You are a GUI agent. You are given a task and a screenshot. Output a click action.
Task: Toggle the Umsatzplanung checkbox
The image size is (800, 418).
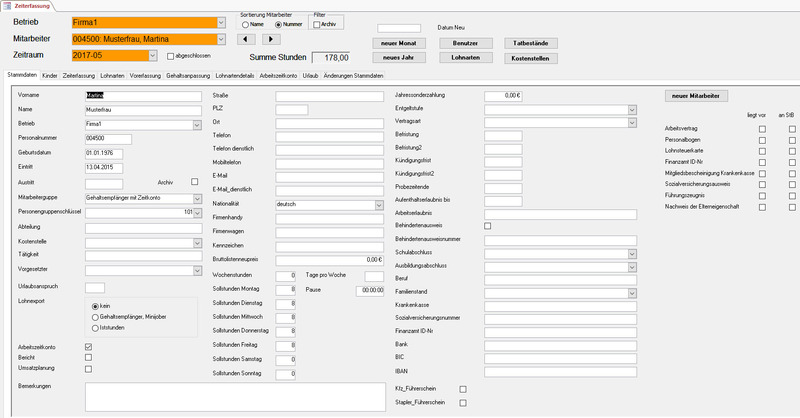88,368
